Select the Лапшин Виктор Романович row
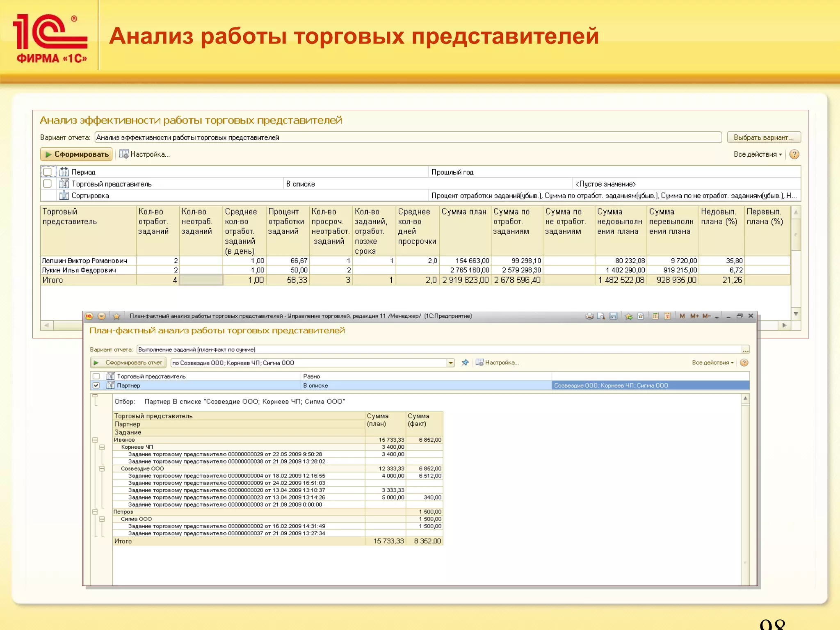This screenshot has height=630, width=840. pos(415,260)
